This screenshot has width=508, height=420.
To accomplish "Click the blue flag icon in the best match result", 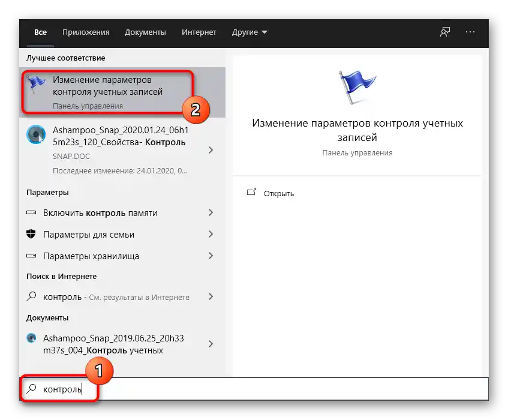I will click(36, 83).
